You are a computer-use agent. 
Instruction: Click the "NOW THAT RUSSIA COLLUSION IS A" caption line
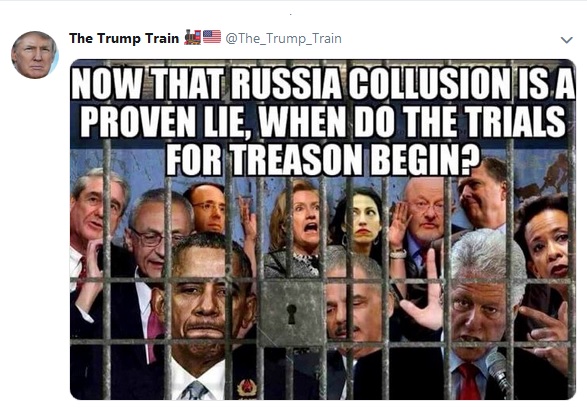coord(323,84)
